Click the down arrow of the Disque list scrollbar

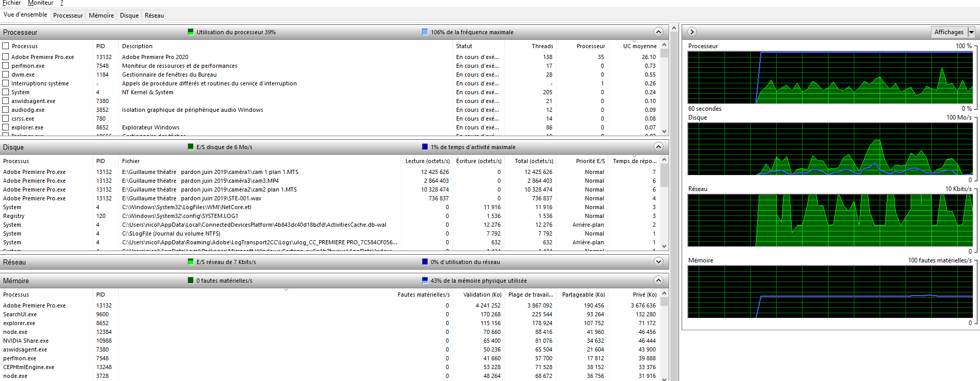click(665, 246)
